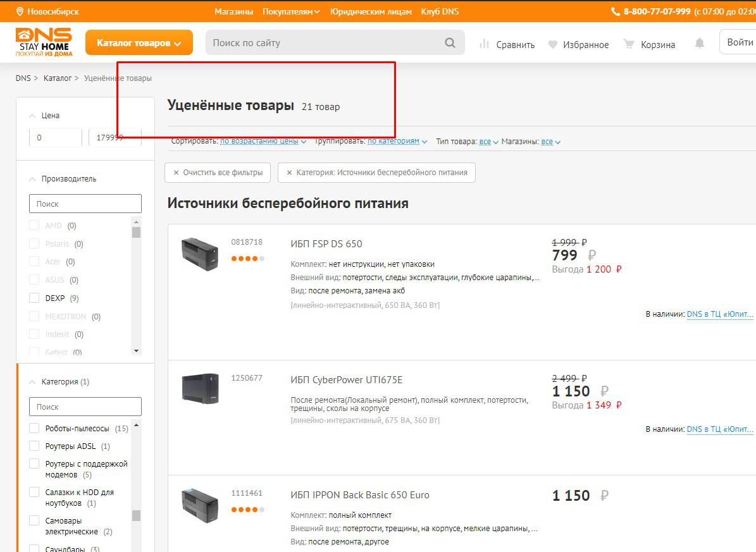Click the compare bars icon
The height and width of the screenshot is (552, 756).
pos(484,44)
